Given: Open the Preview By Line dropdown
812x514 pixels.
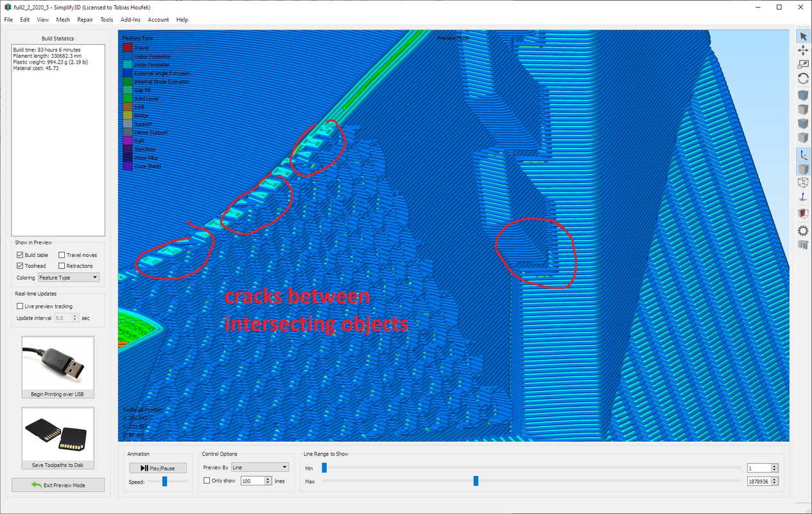Looking at the screenshot, I should [260, 467].
